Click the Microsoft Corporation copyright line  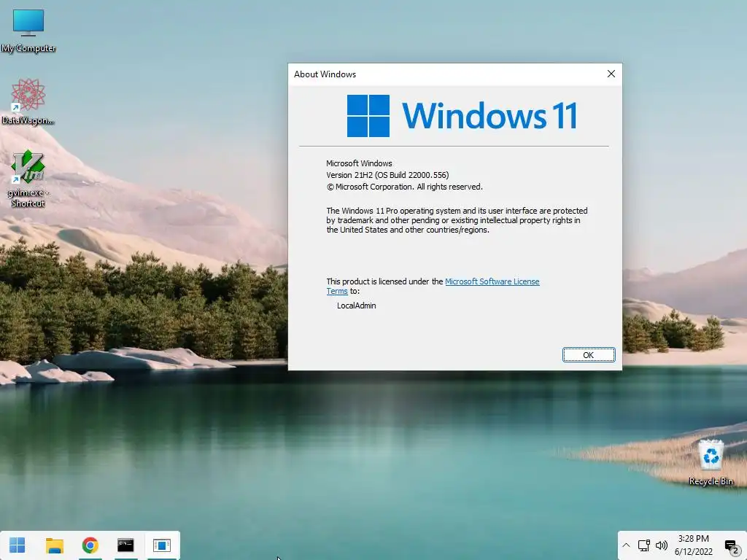tap(404, 187)
